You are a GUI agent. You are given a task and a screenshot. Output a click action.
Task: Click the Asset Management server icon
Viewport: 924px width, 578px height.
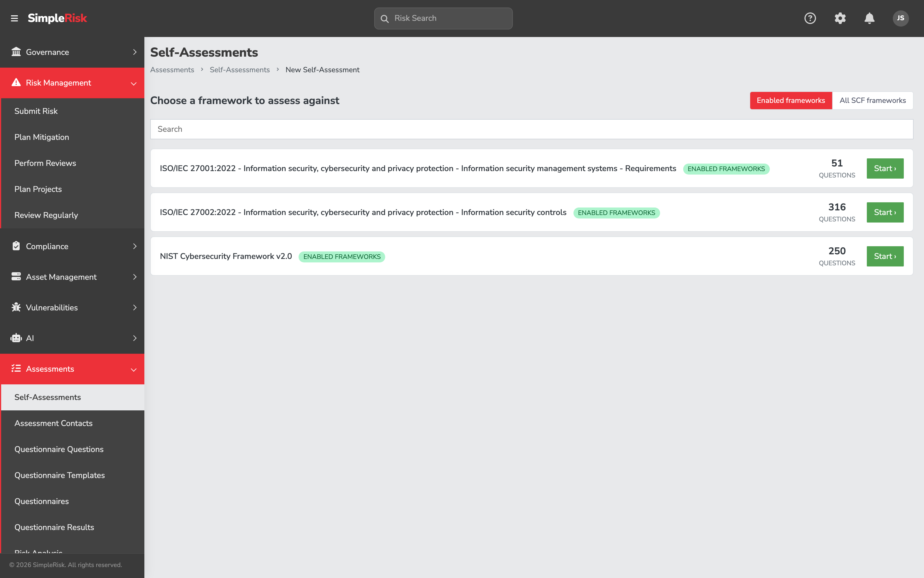point(16,276)
